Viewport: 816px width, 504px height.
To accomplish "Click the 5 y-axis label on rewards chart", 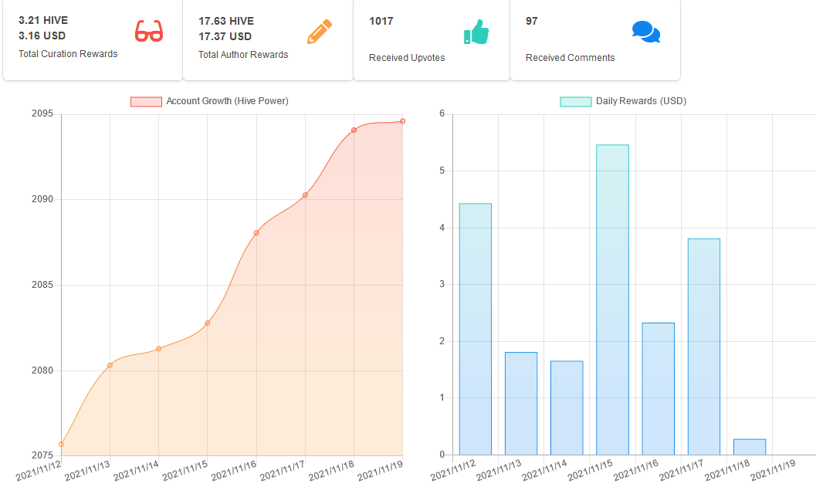I will coord(442,171).
